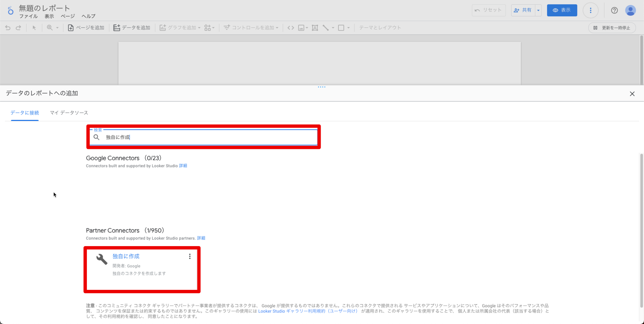Click the wrench icon on connector card

coord(102,259)
